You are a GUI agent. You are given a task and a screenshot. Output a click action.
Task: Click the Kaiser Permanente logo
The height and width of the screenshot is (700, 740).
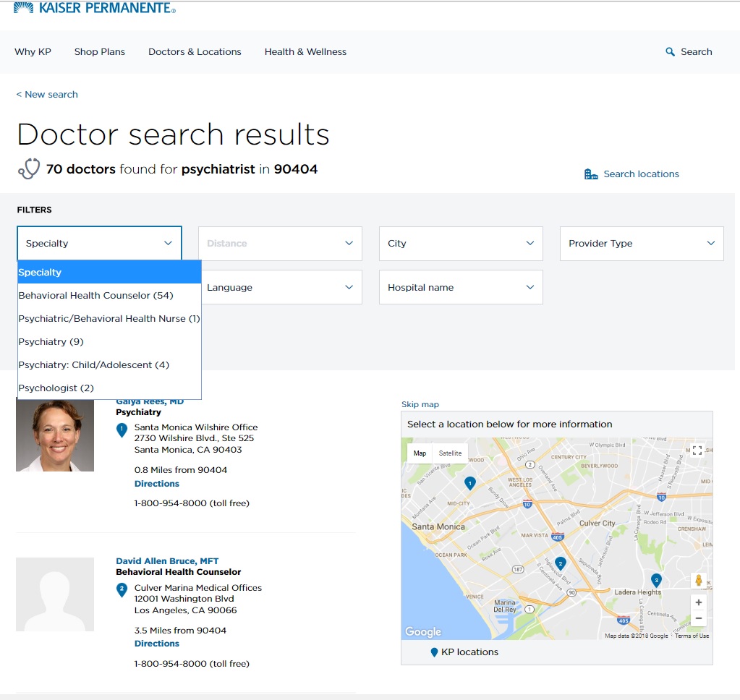coord(94,7)
